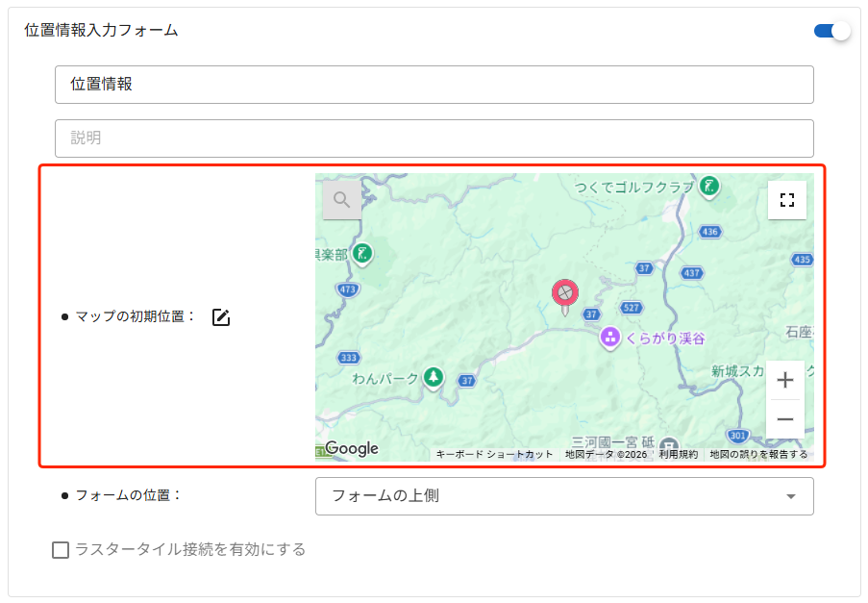Image resolution: width=868 pixels, height=603 pixels.
Task: Click the 三河國一宮 砥 map label
Action: 613,442
